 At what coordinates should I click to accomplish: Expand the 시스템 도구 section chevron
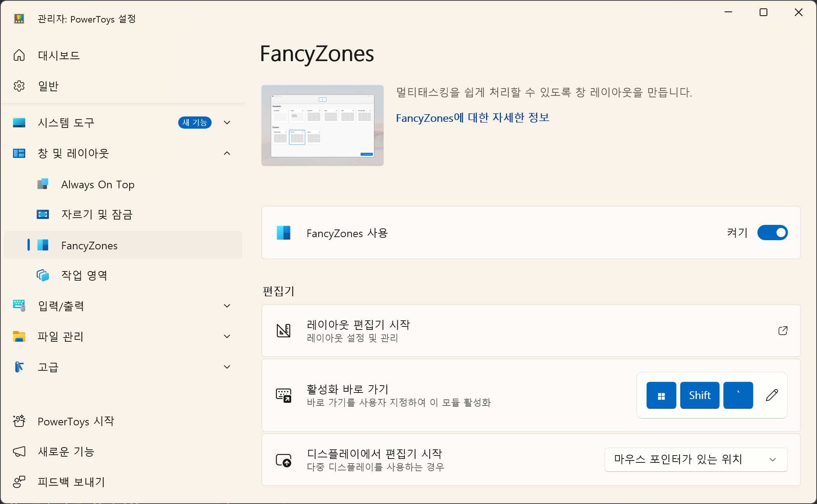(227, 123)
